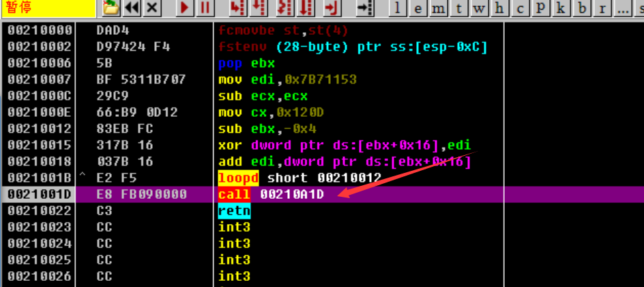Select address row 00210002
Viewport: 644px width, 287px height.
point(40,47)
